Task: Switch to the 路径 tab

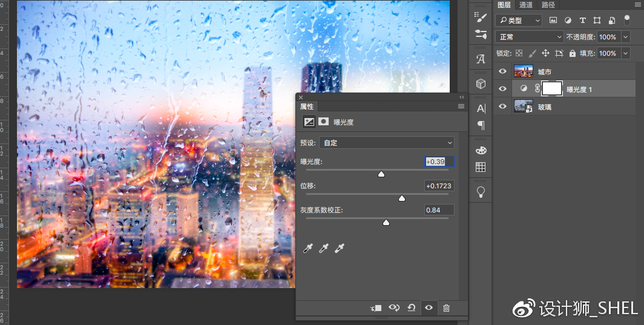Action: point(548,4)
